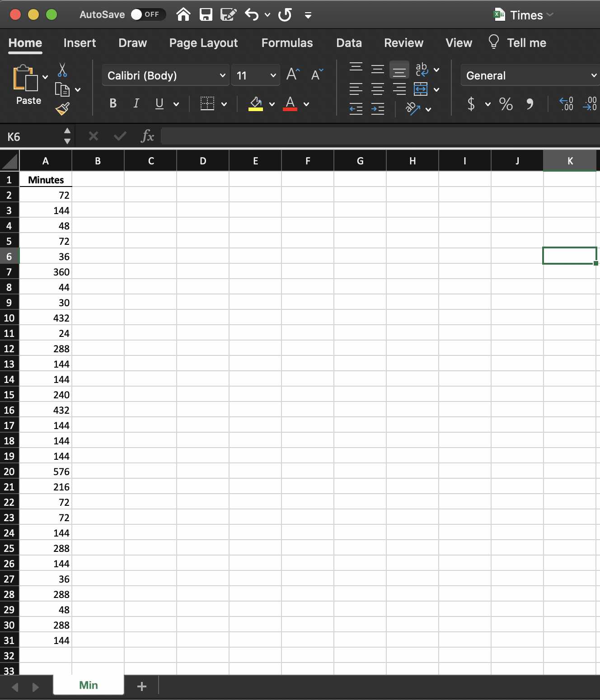This screenshot has height=700, width=600.
Task: Increase font size with larger A
Action: click(x=293, y=74)
